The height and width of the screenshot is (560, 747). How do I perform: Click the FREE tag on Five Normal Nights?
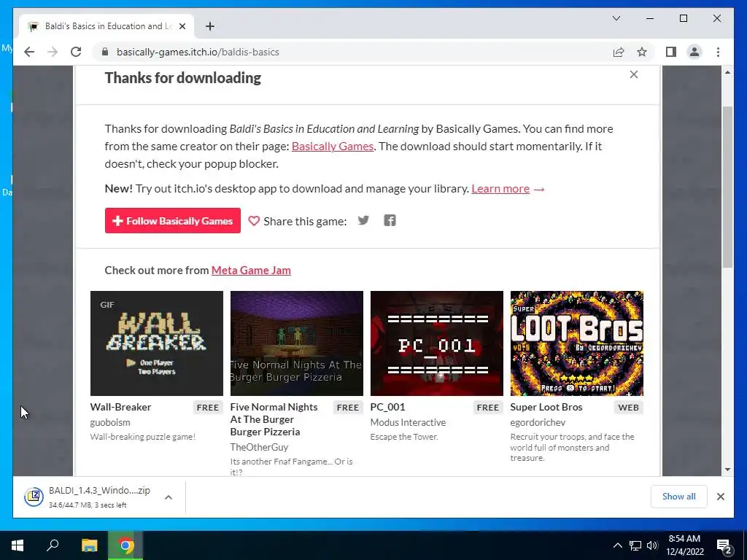pyautogui.click(x=348, y=408)
